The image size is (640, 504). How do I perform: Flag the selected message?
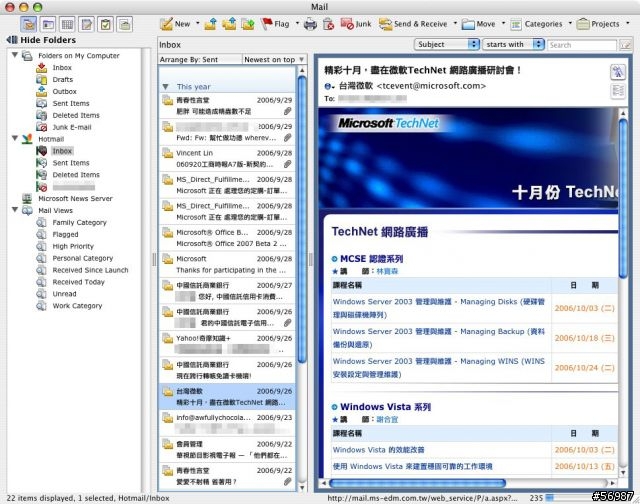pyautogui.click(x=275, y=24)
